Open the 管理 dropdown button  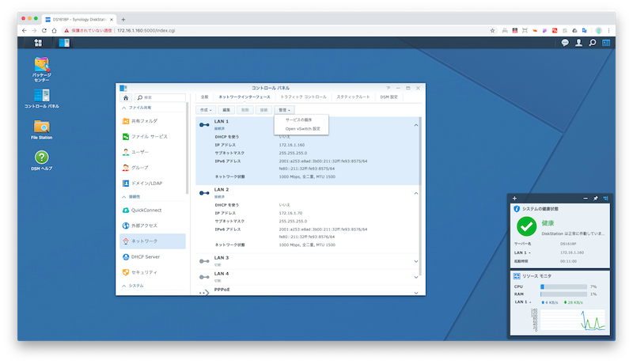284,110
